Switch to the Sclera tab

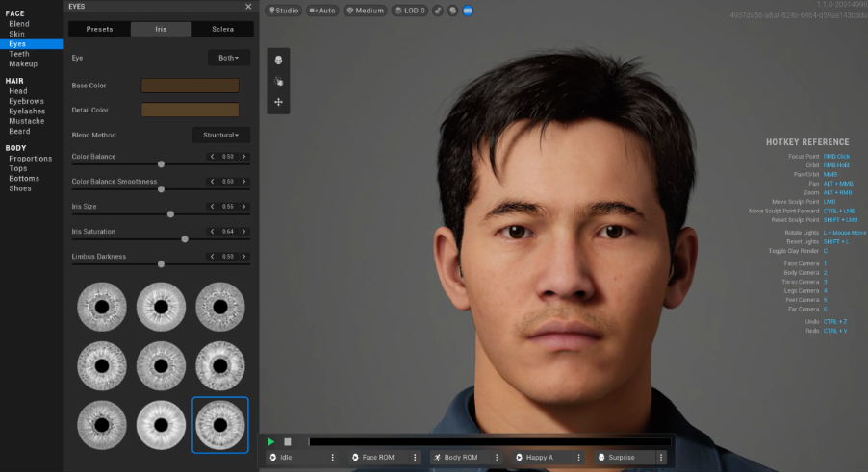pos(222,29)
